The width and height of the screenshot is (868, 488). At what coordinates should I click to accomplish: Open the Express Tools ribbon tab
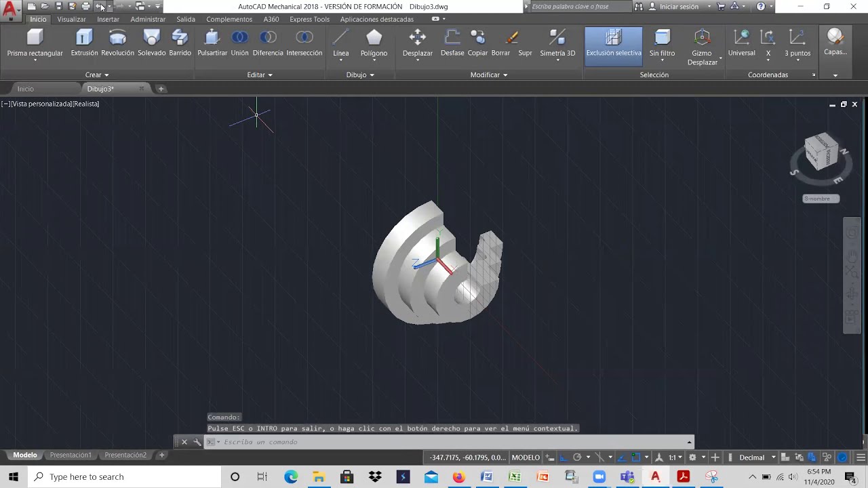click(309, 19)
